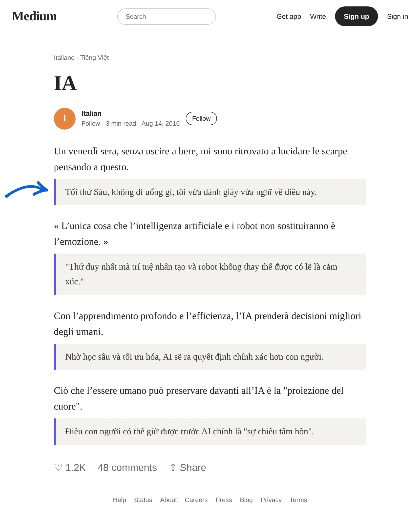
Task: Open the Italian author name link
Action: (x=91, y=114)
